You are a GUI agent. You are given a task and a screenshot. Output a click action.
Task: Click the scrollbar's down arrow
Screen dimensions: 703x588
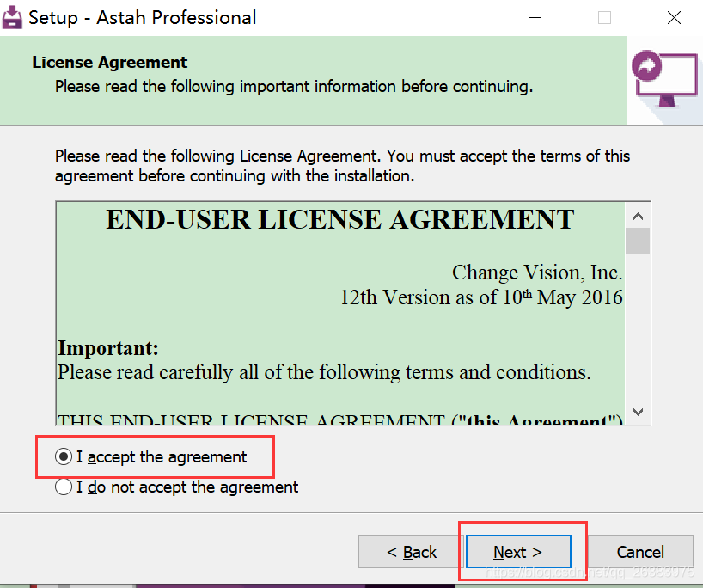click(x=638, y=412)
